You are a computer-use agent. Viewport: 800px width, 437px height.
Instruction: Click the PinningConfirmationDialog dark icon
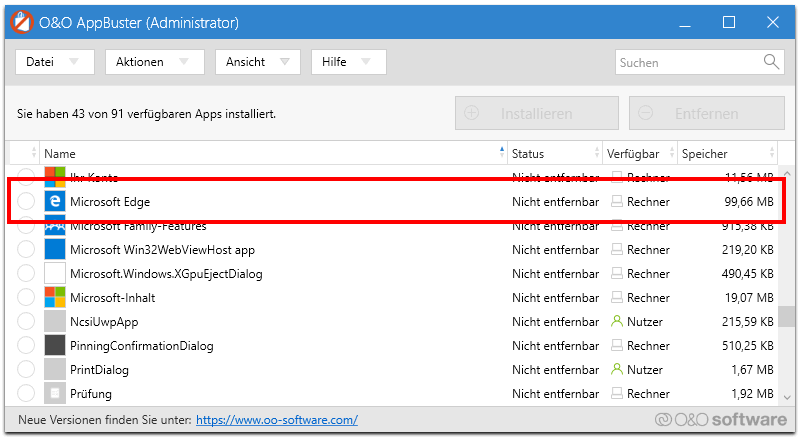[55, 345]
